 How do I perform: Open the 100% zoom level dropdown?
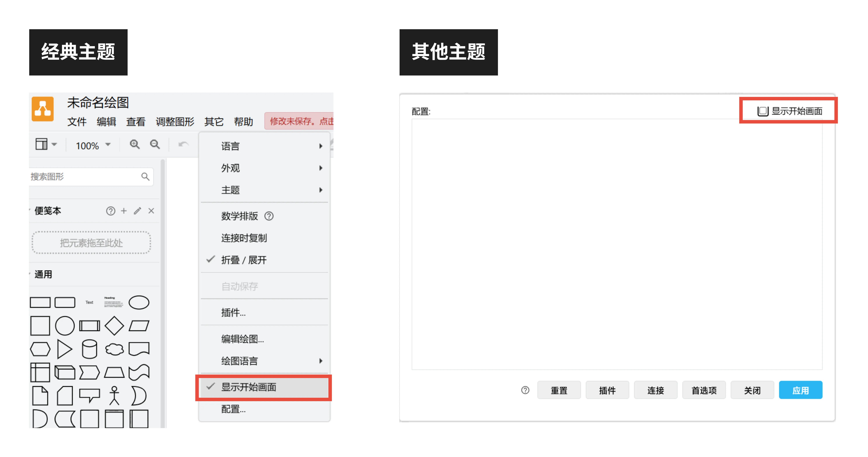(93, 145)
